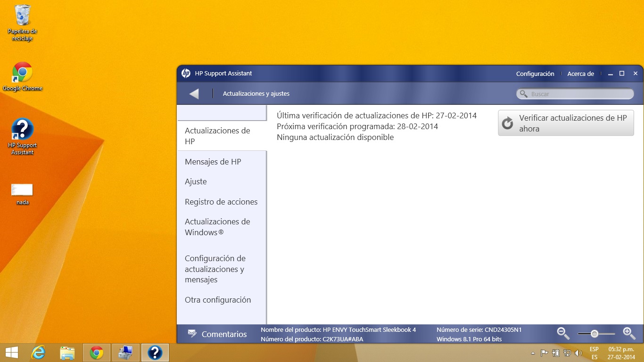The height and width of the screenshot is (362, 644).
Task: Select the Google Chrome desktop shortcut
Action: [x=23, y=76]
